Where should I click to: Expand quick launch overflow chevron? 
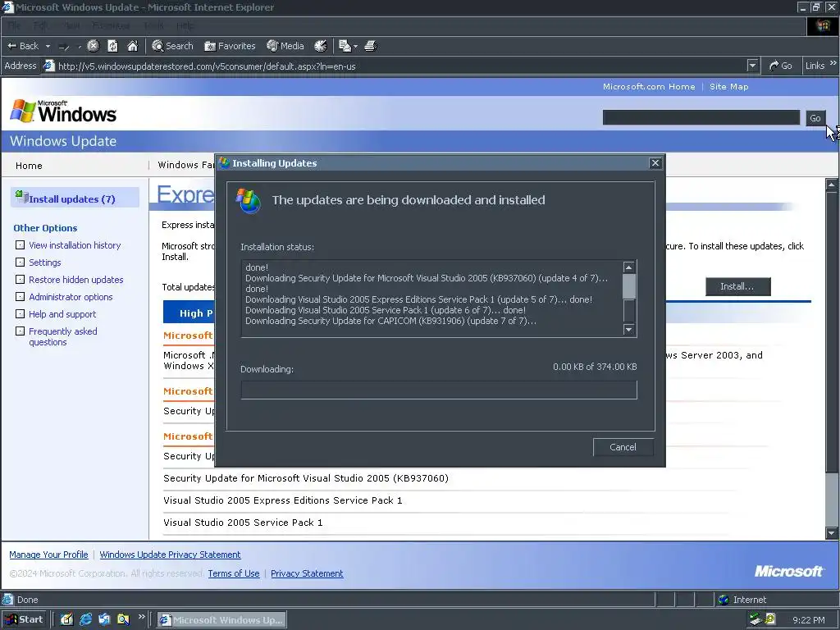(x=141, y=617)
